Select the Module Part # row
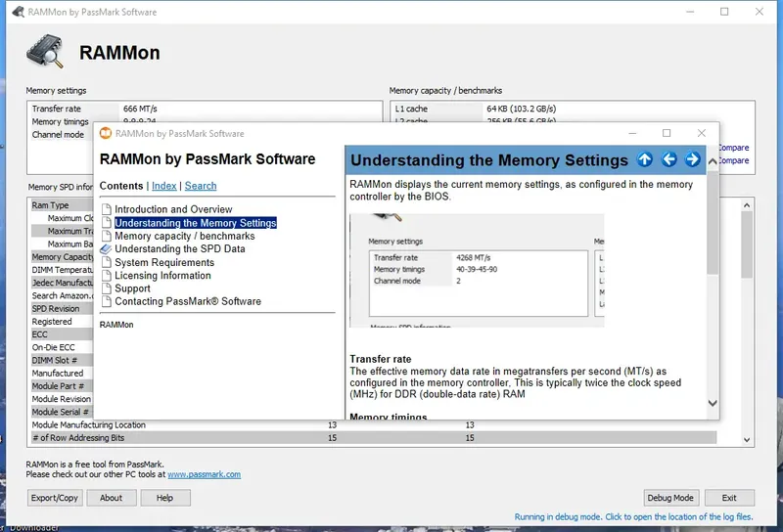The image size is (783, 532). click(x=62, y=386)
